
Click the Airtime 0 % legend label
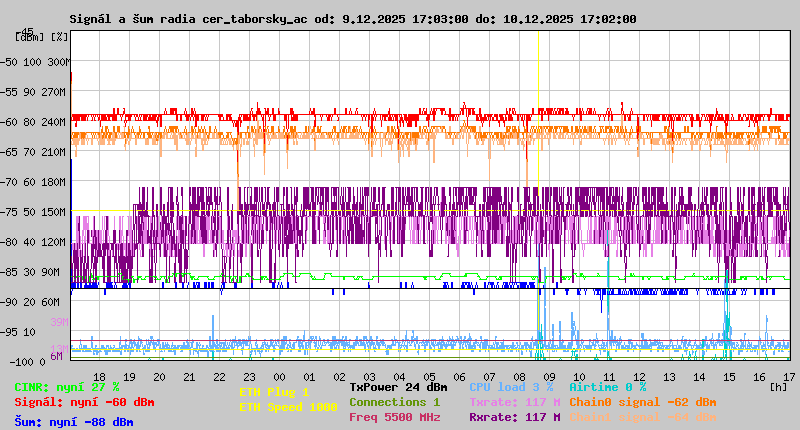[x=607, y=387]
